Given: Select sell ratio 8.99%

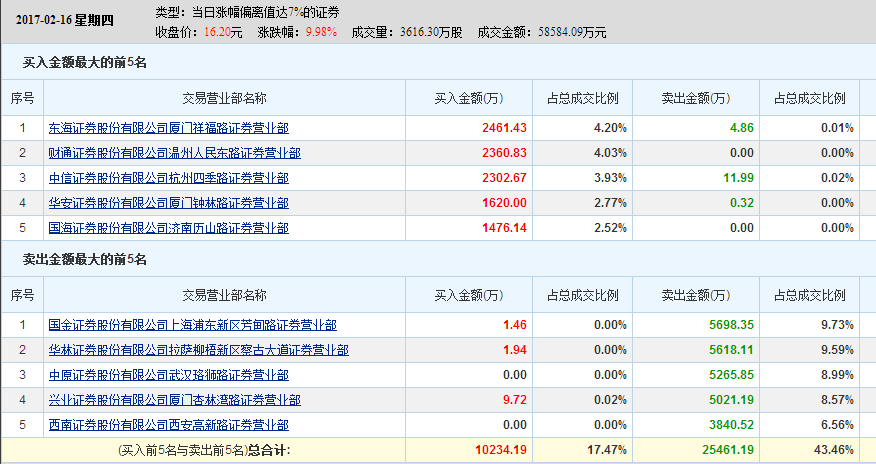Looking at the screenshot, I should [837, 375].
